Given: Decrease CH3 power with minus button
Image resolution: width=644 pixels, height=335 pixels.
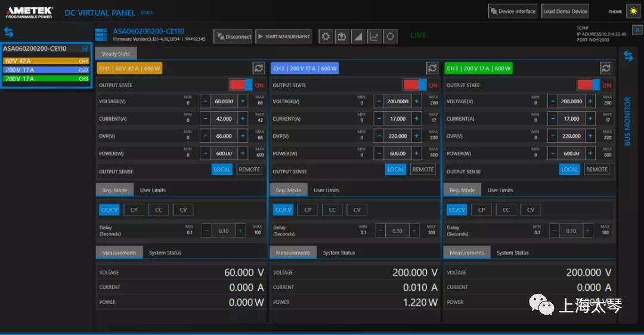Looking at the screenshot, I should pos(553,153).
